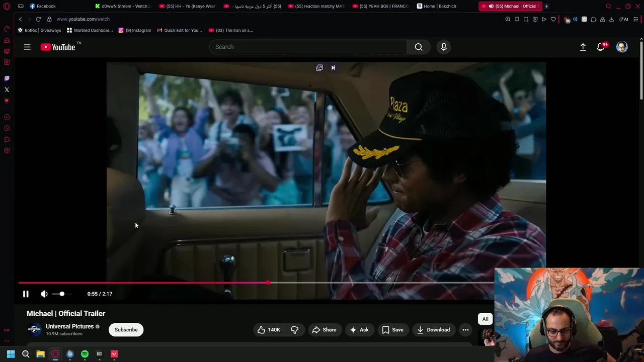Subscribe to Universal Pictures
Screen dimensions: 644x362
pyautogui.click(x=126, y=330)
